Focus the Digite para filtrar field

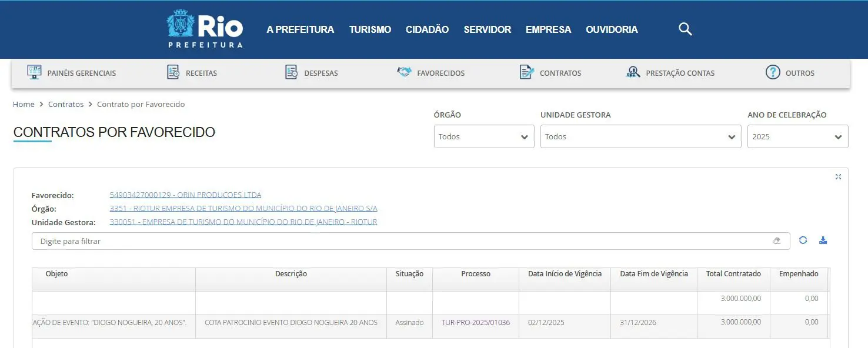(x=411, y=241)
